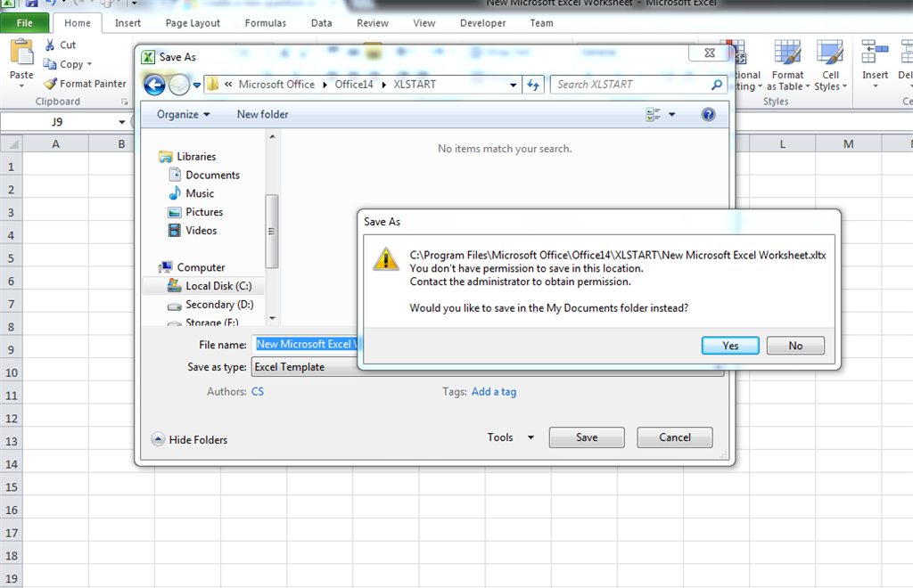This screenshot has width=913, height=588.
Task: Open the Data ribbon tab
Action: point(321,23)
